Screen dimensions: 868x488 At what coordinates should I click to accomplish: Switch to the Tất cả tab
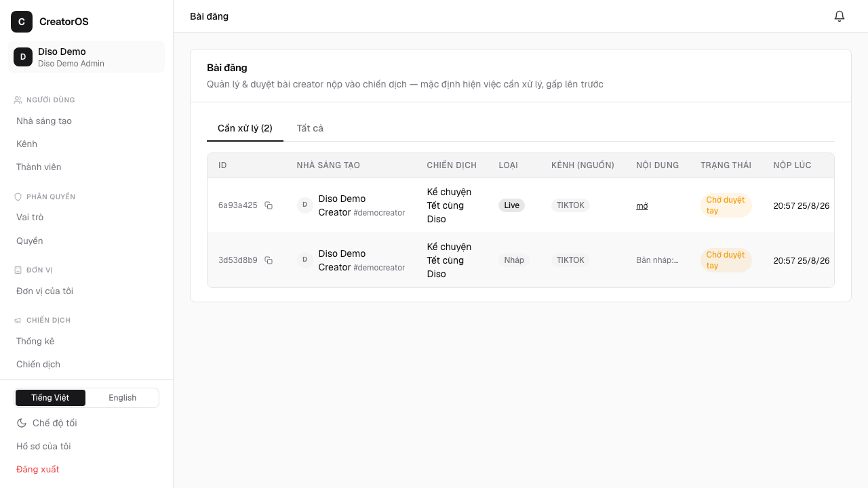310,128
